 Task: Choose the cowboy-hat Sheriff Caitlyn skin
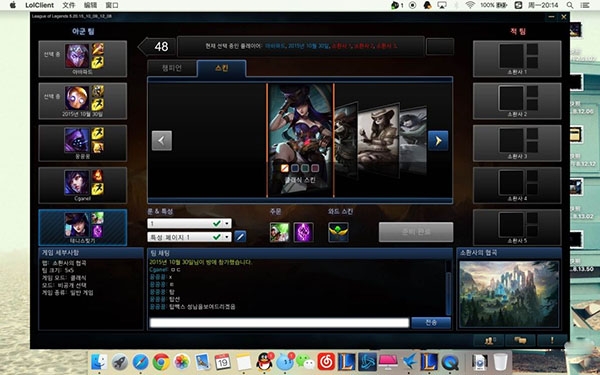click(378, 140)
